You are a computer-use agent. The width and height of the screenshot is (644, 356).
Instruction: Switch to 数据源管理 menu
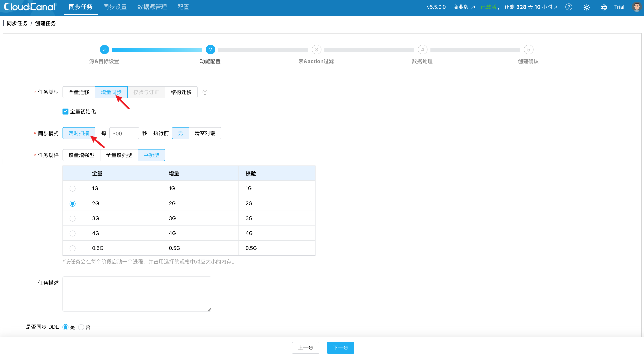point(152,7)
